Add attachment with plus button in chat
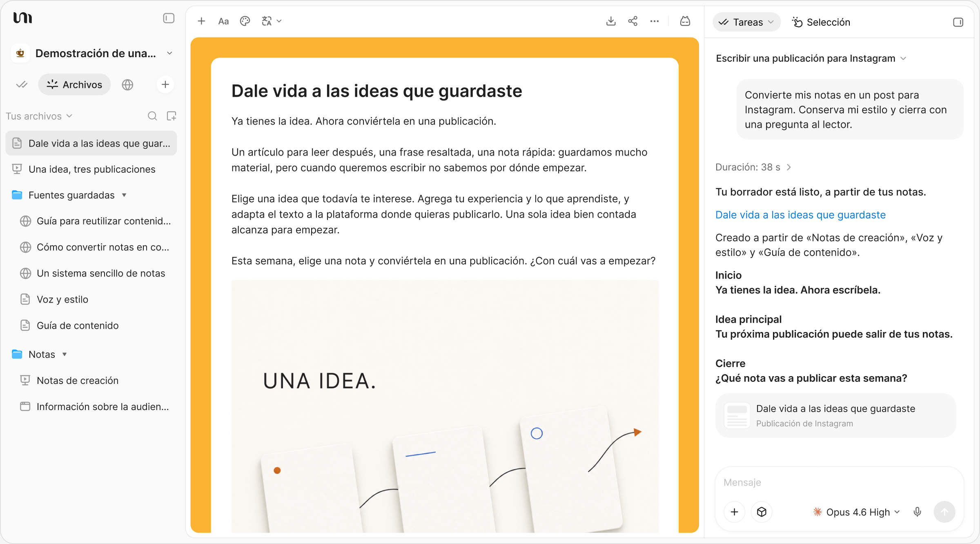The width and height of the screenshot is (980, 544). tap(734, 512)
